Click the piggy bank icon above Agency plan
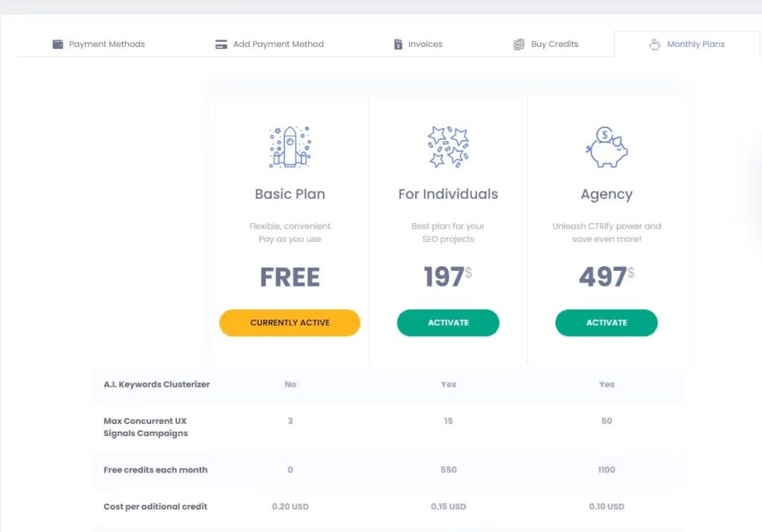The image size is (762, 532). pos(606,147)
